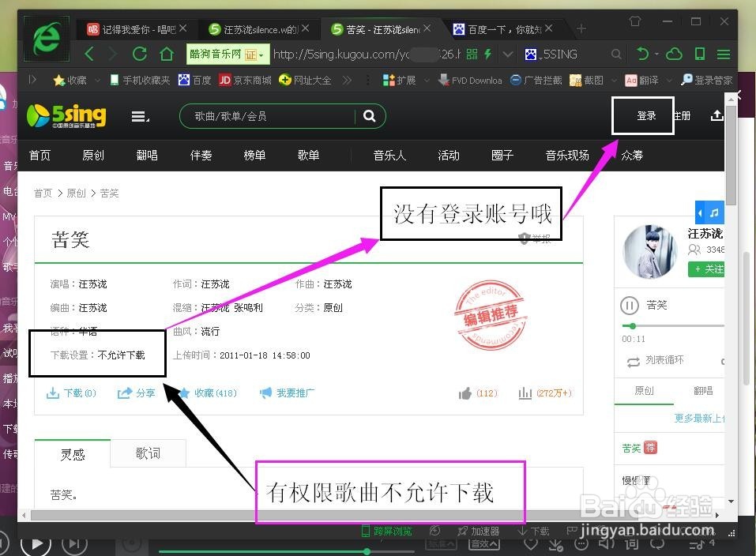Reload the page with the refresh icon
The width and height of the screenshot is (756, 556).
[x=140, y=54]
